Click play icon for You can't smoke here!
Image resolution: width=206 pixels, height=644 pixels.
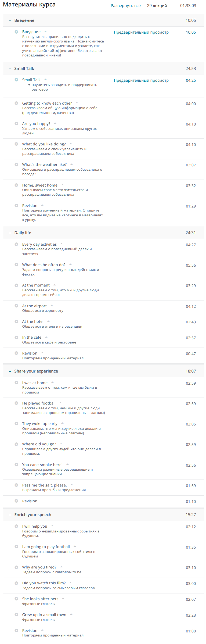click(x=16, y=465)
